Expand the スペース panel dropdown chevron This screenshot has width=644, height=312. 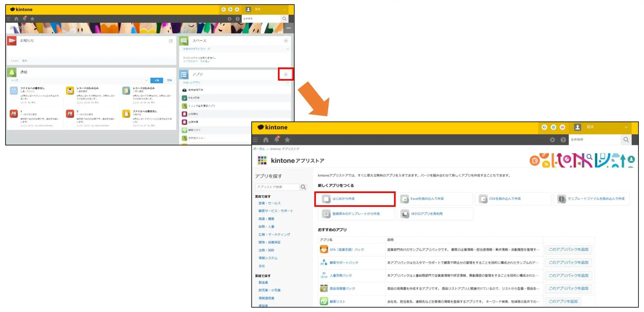pos(288,49)
